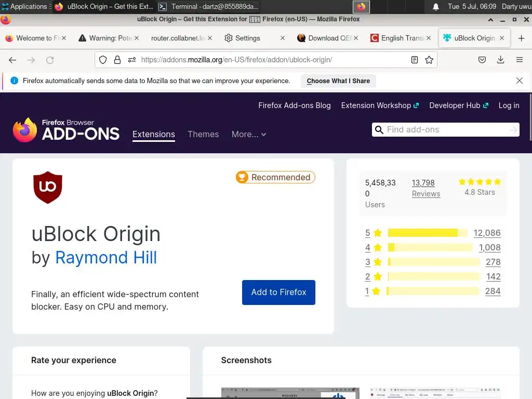Viewport: 532px width, 399px height.
Task: Open Firefox Add-ons Blog link
Action: pos(295,105)
